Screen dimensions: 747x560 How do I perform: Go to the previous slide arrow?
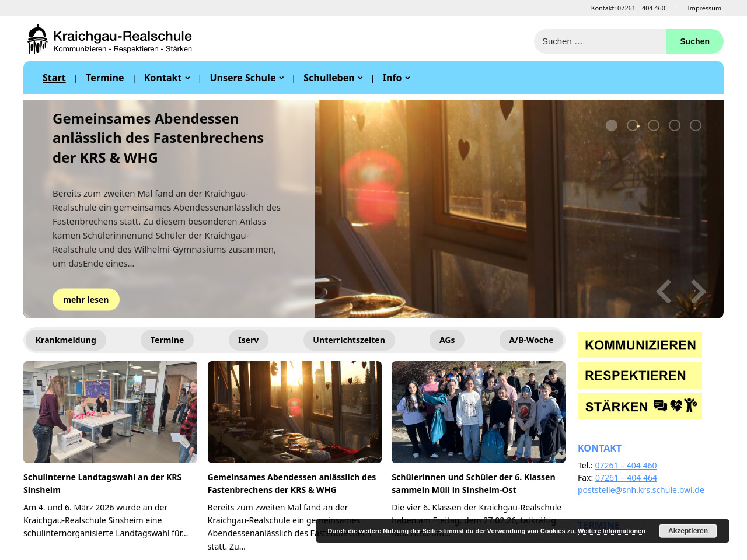pyautogui.click(x=664, y=291)
